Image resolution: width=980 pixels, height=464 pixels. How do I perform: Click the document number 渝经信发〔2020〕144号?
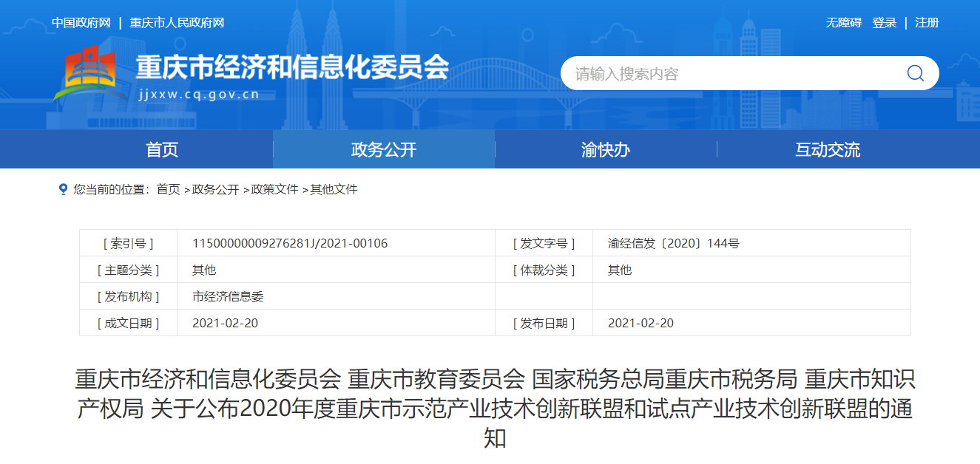pyautogui.click(x=673, y=243)
